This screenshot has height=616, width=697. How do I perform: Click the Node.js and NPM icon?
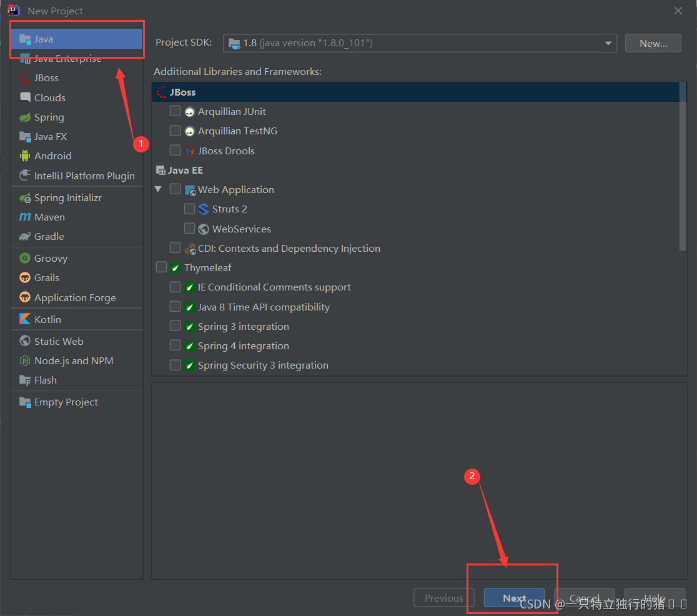click(25, 360)
